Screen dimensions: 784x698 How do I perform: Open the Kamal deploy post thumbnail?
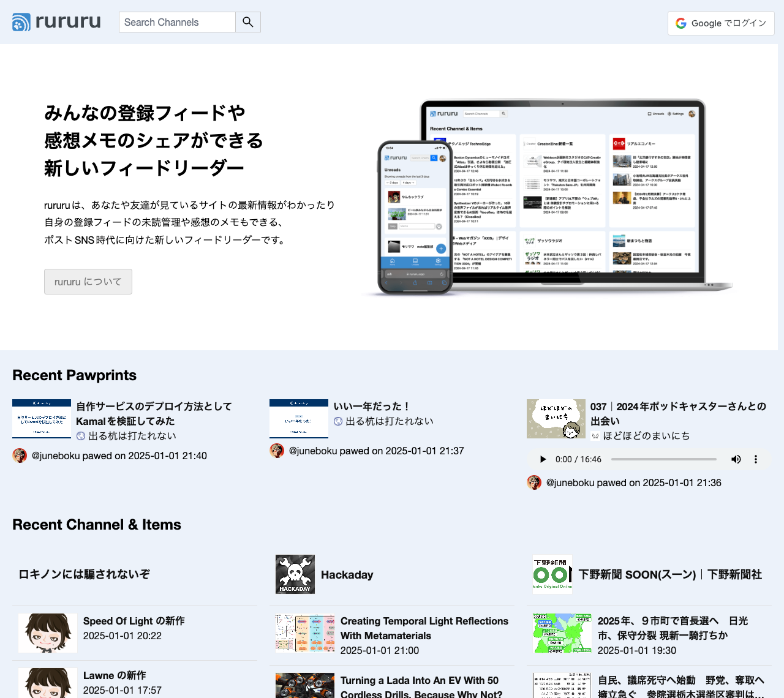click(x=42, y=419)
